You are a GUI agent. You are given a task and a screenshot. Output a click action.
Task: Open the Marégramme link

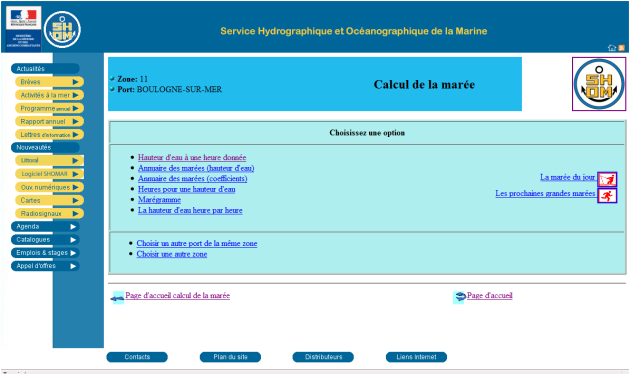(x=160, y=200)
